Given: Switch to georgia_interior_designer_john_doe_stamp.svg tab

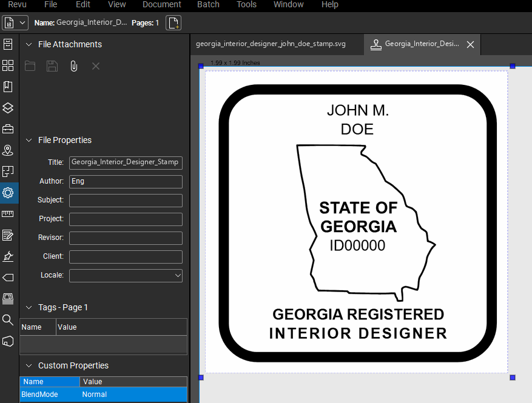Looking at the screenshot, I should click(271, 44).
